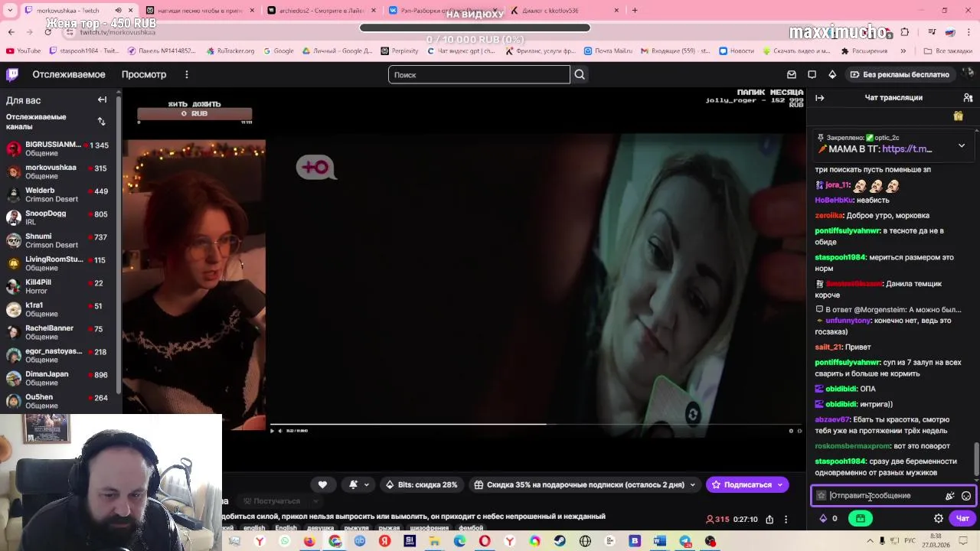Open the pinned Telegram link in chat
This screenshot has width=980, height=551.
click(x=906, y=149)
